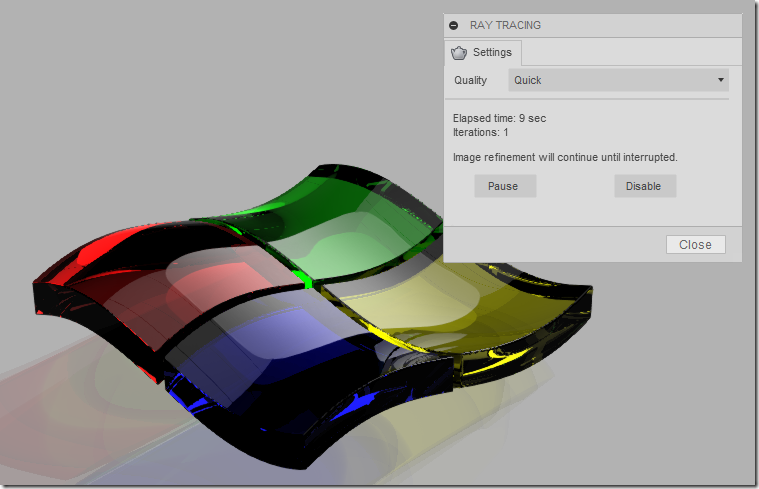Click the image refinement notice text
The height and width of the screenshot is (489, 759).
point(565,157)
